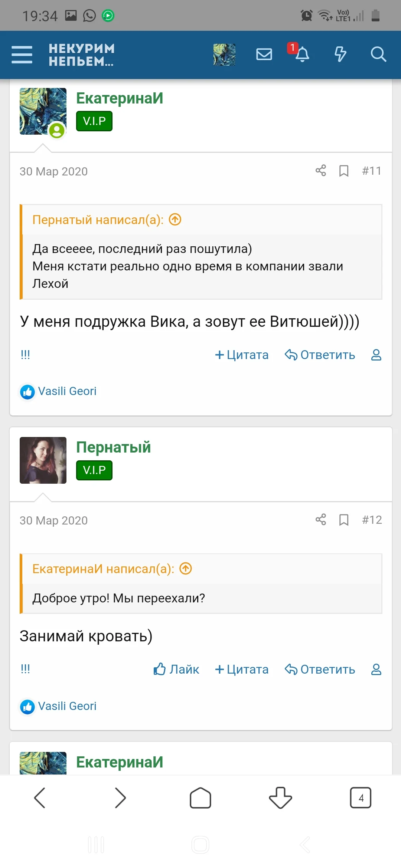Quote post #12 with +Цитата
This screenshot has height=868, width=401.
tap(242, 669)
